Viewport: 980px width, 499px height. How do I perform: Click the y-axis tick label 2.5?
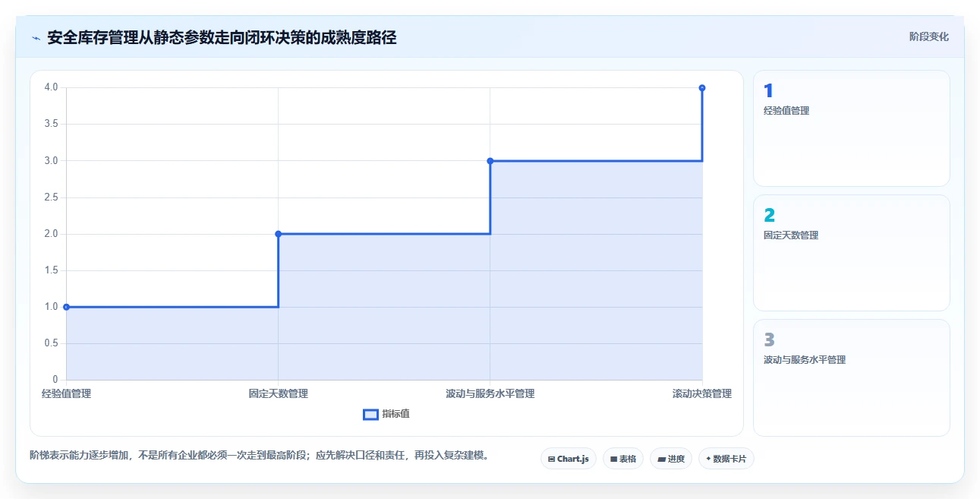coord(51,197)
